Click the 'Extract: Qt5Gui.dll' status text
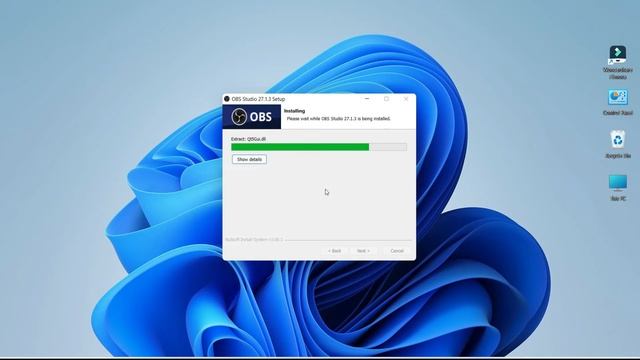The image size is (640, 360). pyautogui.click(x=248, y=139)
